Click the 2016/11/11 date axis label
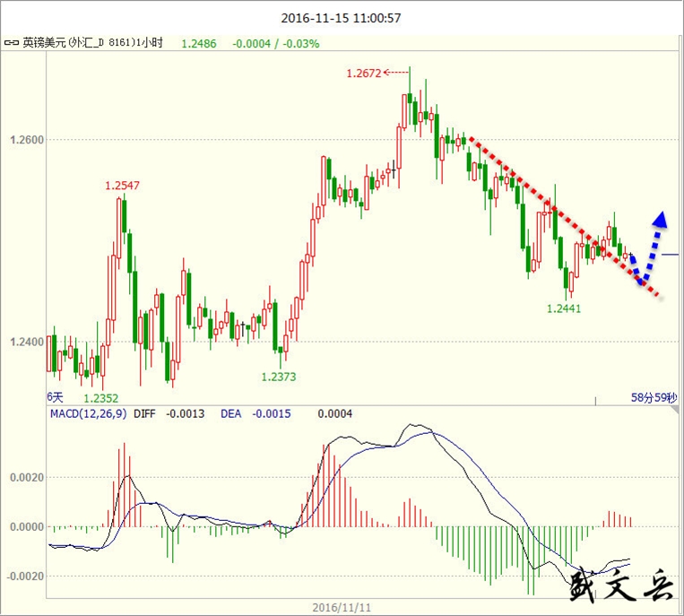The height and width of the screenshot is (616, 684). pyautogui.click(x=342, y=607)
